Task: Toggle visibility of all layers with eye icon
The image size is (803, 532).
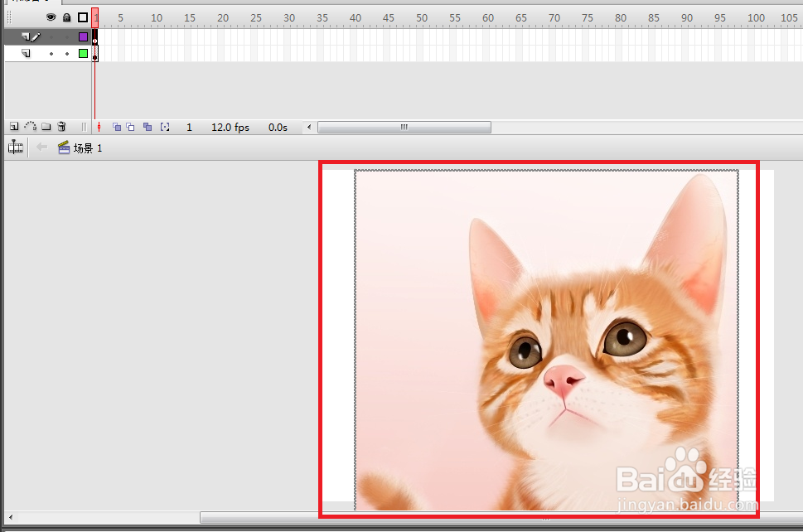Action: click(51, 17)
